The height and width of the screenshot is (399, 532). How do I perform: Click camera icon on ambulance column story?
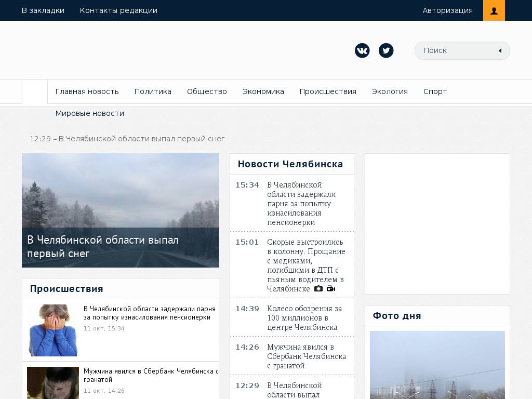(318, 289)
